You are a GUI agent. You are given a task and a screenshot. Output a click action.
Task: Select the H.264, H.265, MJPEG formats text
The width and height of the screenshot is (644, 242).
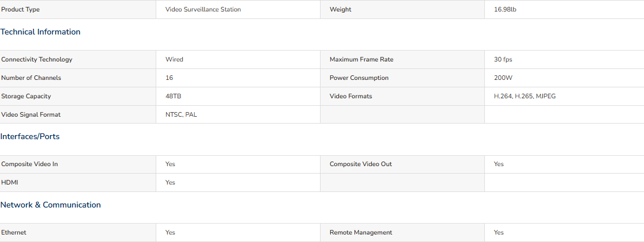pyautogui.click(x=525, y=96)
